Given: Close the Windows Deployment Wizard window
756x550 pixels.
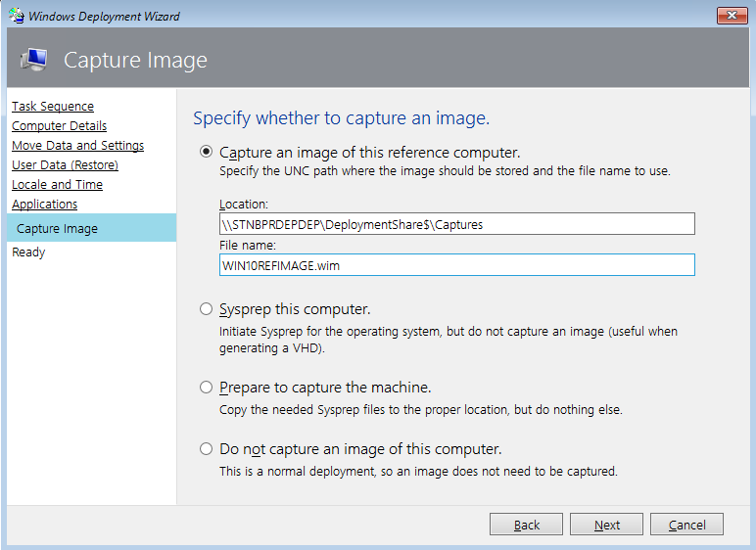Looking at the screenshot, I should (732, 16).
